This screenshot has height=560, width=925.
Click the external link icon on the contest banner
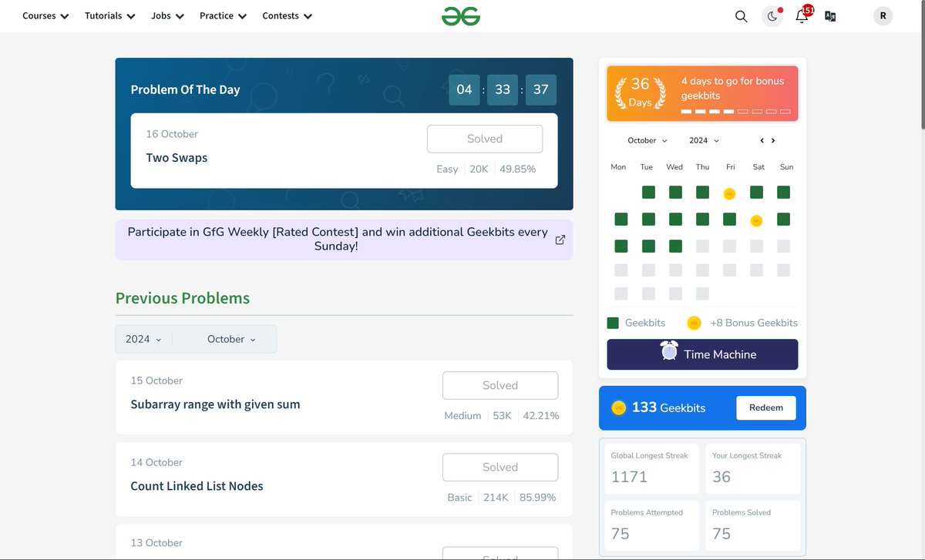click(x=560, y=240)
